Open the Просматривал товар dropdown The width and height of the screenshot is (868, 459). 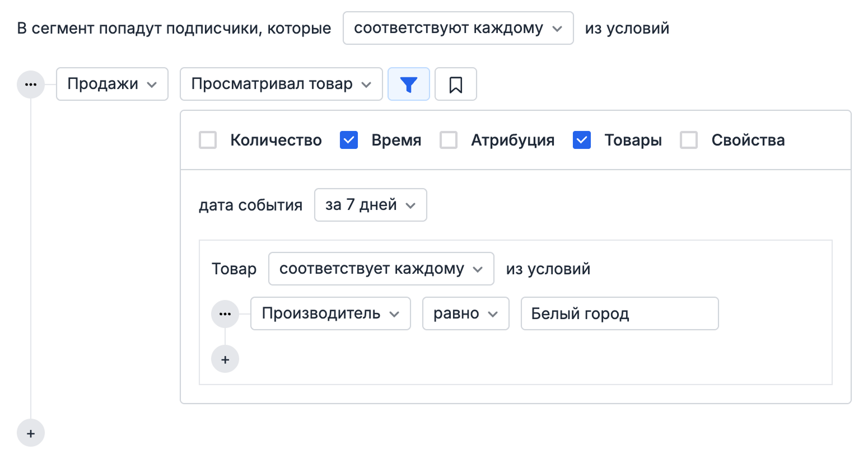pyautogui.click(x=281, y=84)
